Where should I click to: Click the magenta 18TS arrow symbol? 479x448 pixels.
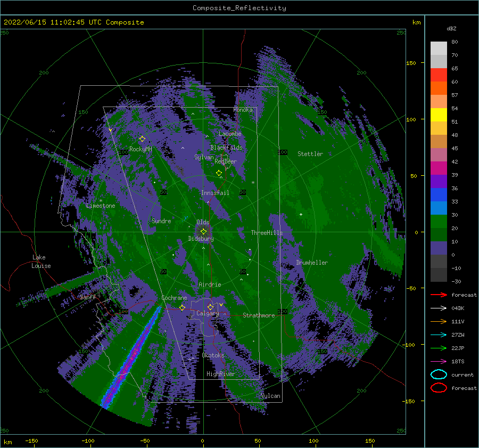pyautogui.click(x=439, y=362)
